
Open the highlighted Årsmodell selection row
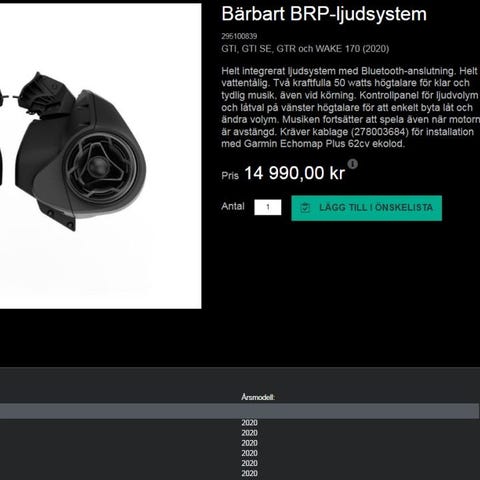[240, 411]
